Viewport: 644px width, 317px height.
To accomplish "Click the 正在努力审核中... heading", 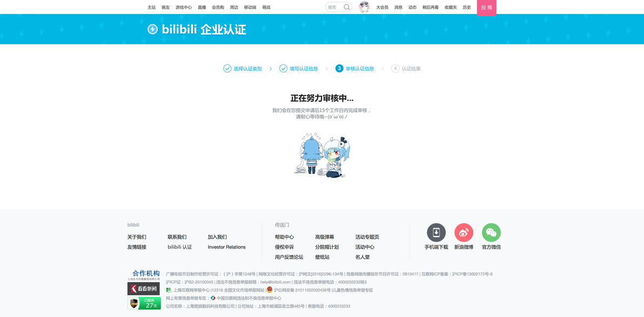I will (322, 98).
